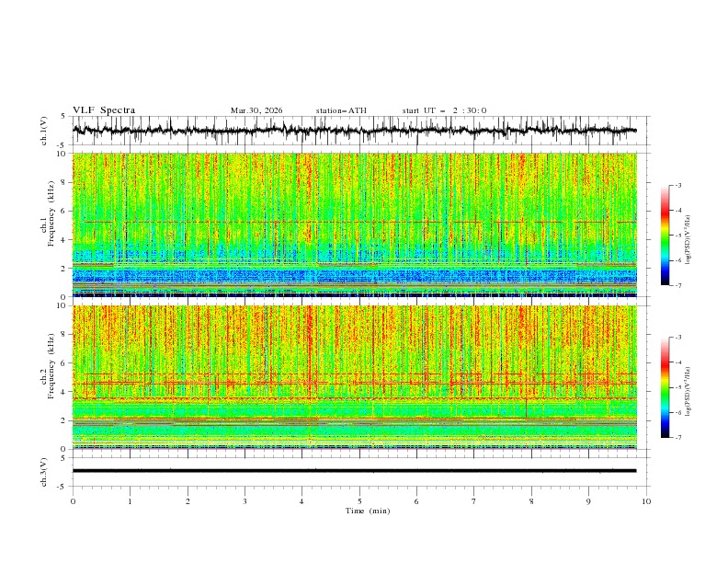Click the ch.1 spectrogram panel
Viewport: 728px width, 563px height.
click(354, 224)
